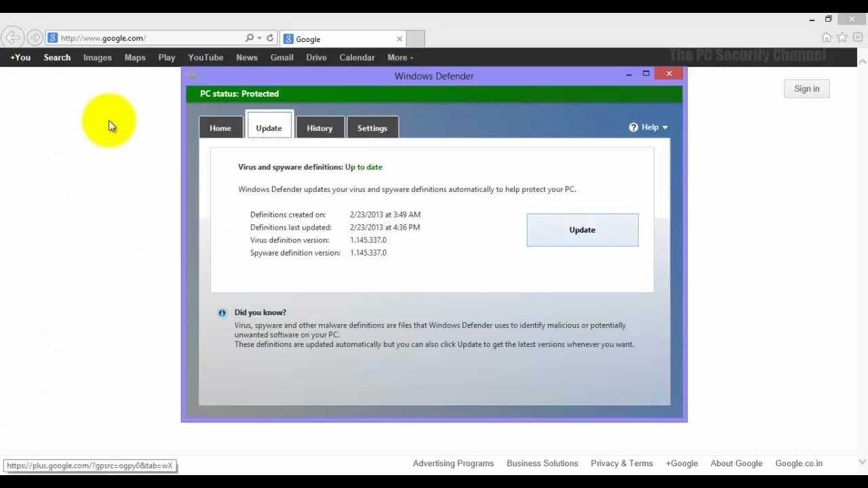Open About Google footer link
This screenshot has height=488, width=868.
coord(736,464)
